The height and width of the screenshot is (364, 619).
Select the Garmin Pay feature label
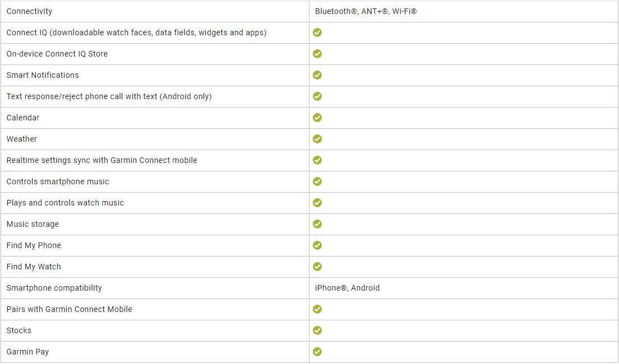point(27,352)
